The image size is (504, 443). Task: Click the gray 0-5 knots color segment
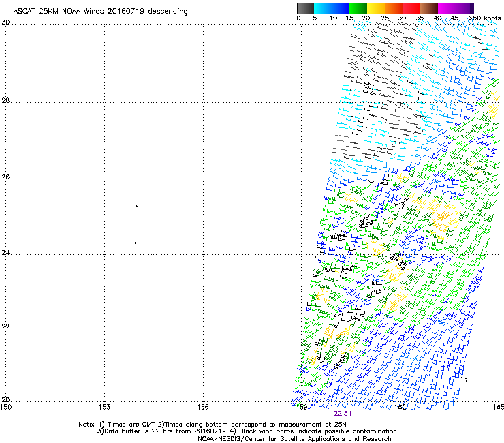tap(305, 8)
